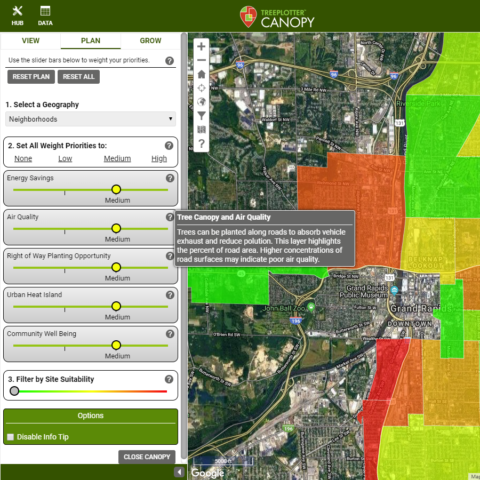Click the Energy Savings slider handle
The width and height of the screenshot is (480, 480).
pos(116,189)
